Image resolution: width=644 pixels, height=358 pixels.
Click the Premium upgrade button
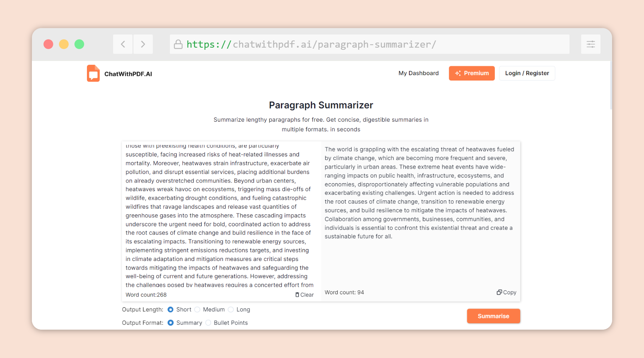click(x=472, y=73)
